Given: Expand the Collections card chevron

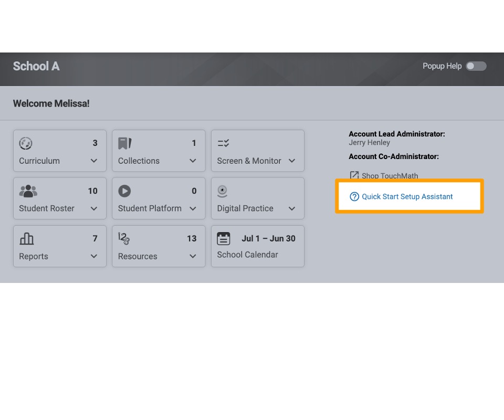Looking at the screenshot, I should click(x=193, y=161).
